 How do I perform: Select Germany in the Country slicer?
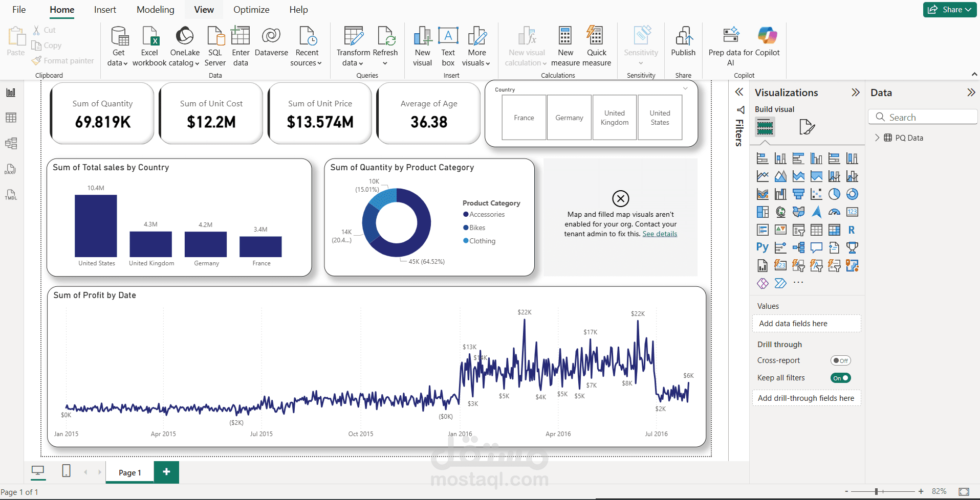click(569, 117)
